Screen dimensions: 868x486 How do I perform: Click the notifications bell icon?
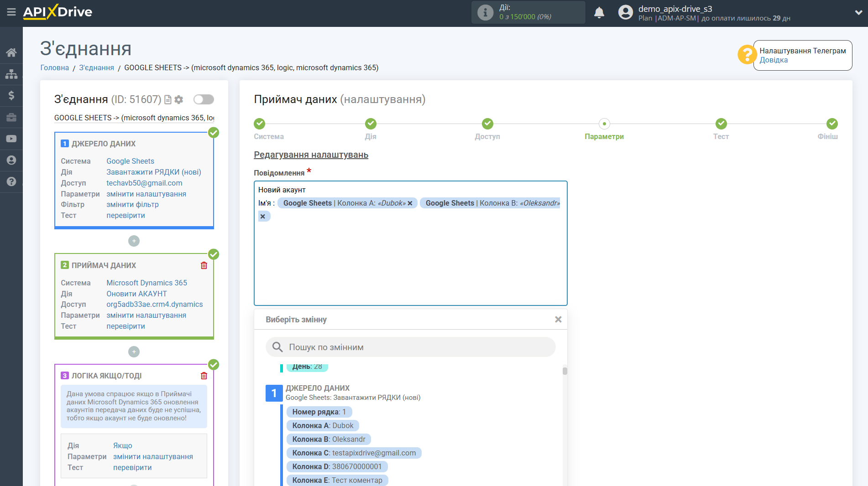click(599, 13)
